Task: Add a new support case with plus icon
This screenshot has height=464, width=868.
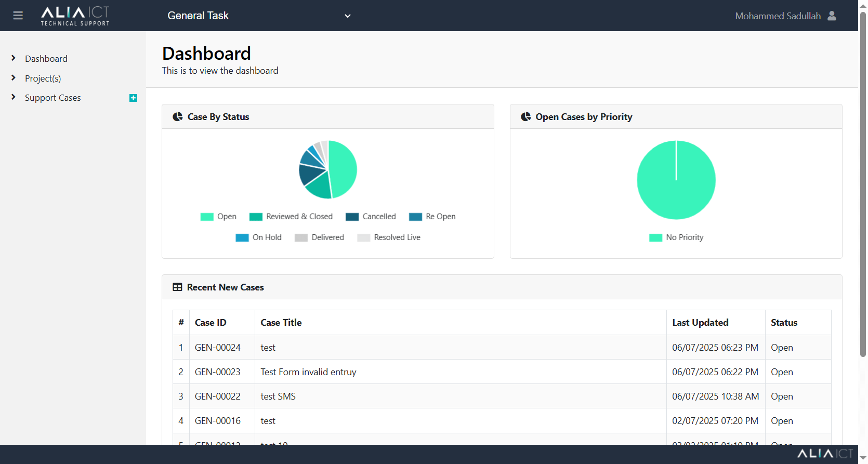Action: click(x=133, y=98)
